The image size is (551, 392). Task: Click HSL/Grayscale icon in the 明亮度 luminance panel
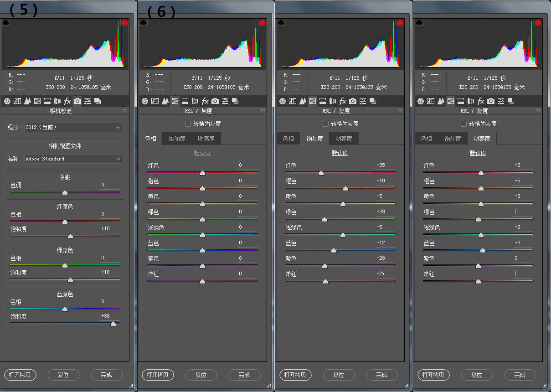point(451,101)
